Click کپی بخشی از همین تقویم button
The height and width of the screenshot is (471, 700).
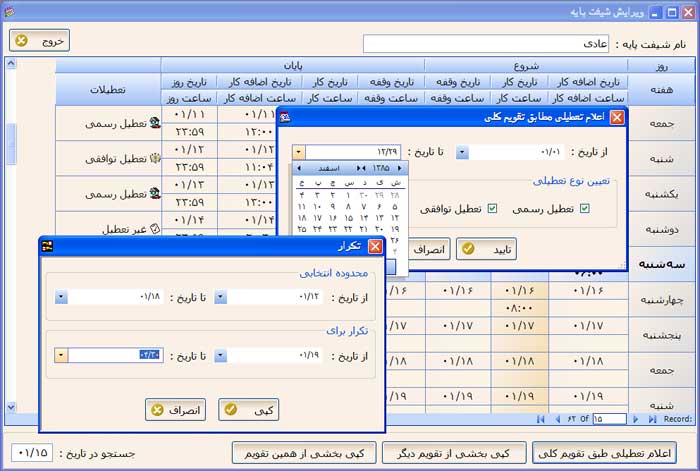pos(302,452)
